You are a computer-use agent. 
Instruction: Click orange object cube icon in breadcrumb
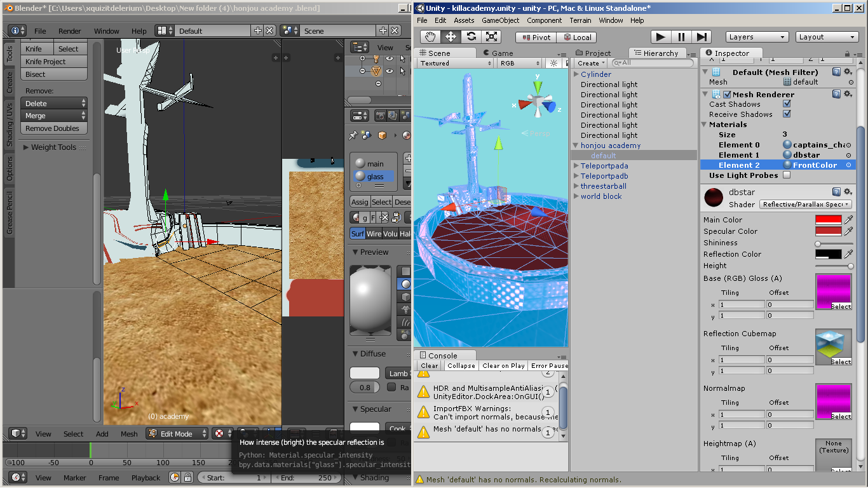click(383, 135)
